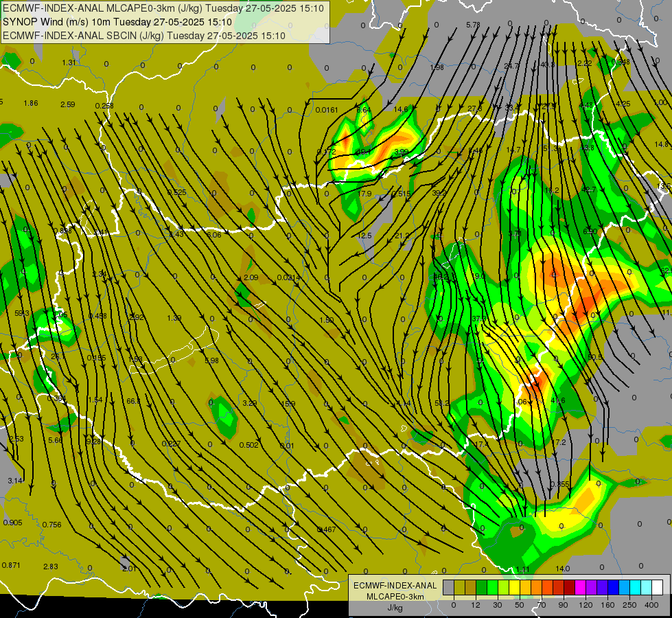This screenshot has height=618, width=672.
Task: Click the map value '5.78'
Action: (473, 25)
